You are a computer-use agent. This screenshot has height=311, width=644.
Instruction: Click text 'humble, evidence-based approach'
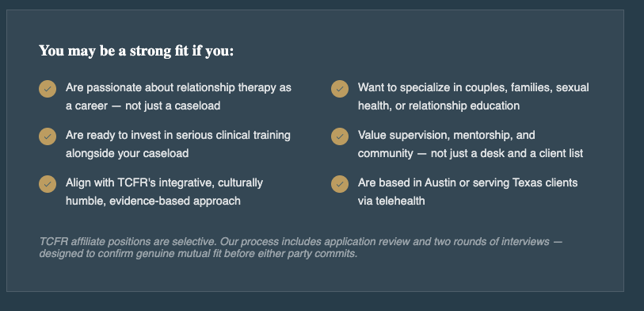click(153, 201)
